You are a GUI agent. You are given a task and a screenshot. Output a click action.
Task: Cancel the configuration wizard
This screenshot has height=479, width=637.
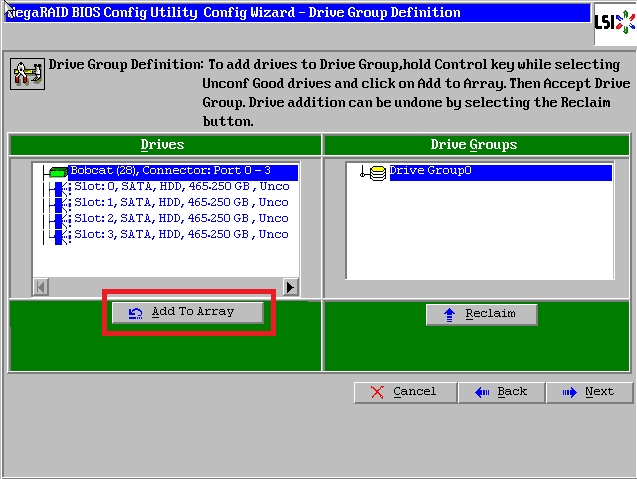[403, 392]
